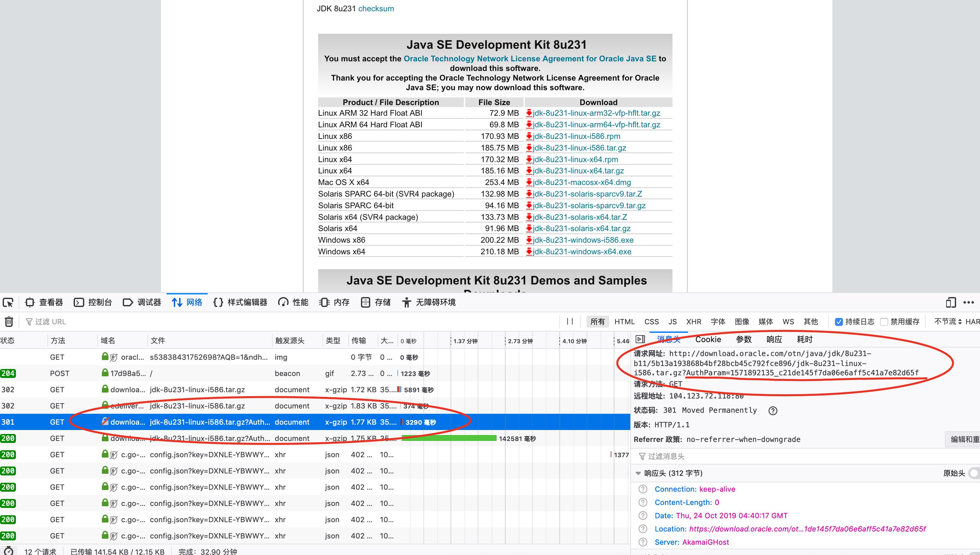The width and height of the screenshot is (980, 555).
Task: Click the 编辑和重发 button
Action: pyautogui.click(x=963, y=440)
